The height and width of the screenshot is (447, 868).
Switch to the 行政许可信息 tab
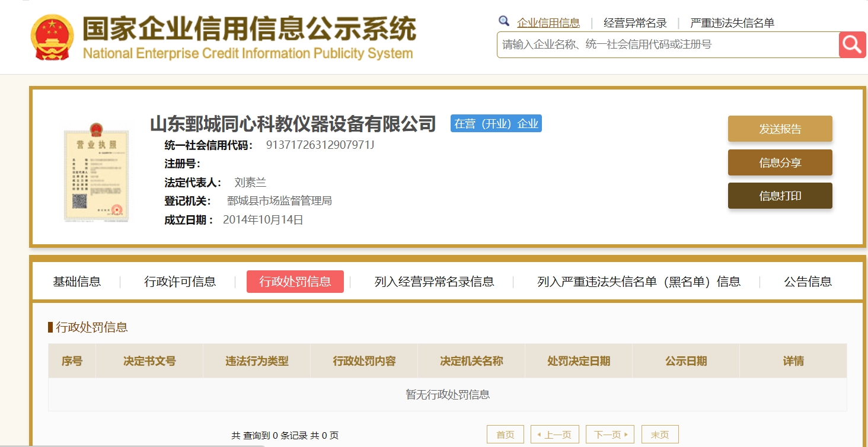(180, 282)
